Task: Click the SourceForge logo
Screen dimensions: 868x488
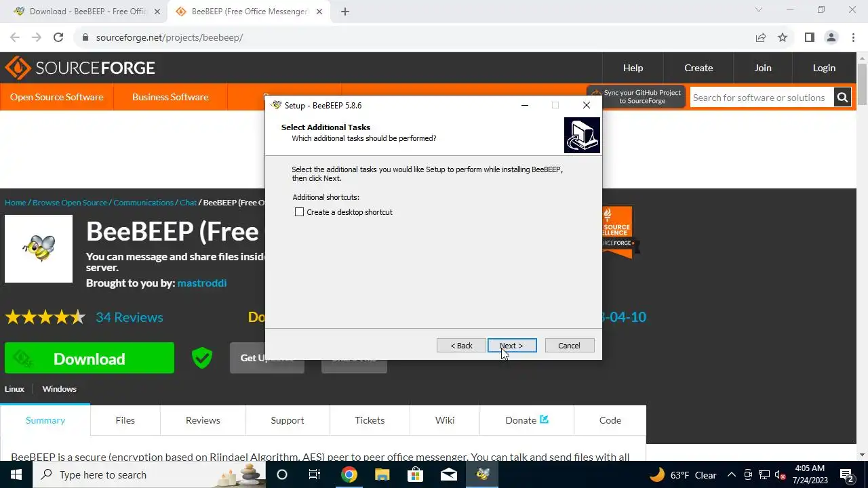Action: click(80, 68)
